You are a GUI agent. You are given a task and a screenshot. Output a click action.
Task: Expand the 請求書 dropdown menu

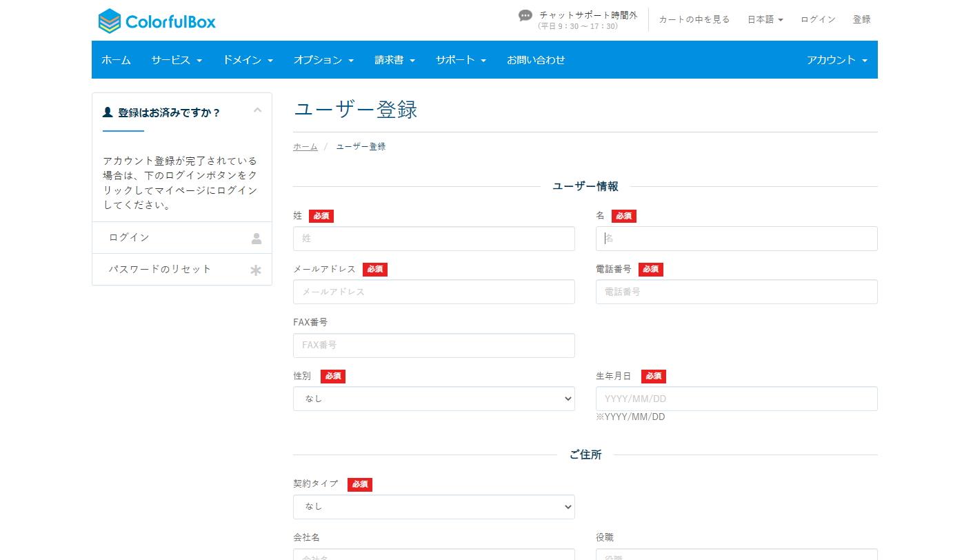click(x=394, y=60)
